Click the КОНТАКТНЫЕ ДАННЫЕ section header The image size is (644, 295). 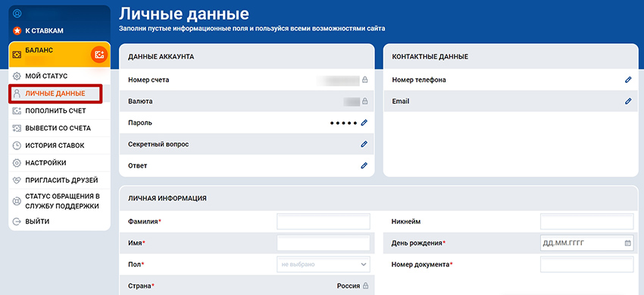coord(430,57)
